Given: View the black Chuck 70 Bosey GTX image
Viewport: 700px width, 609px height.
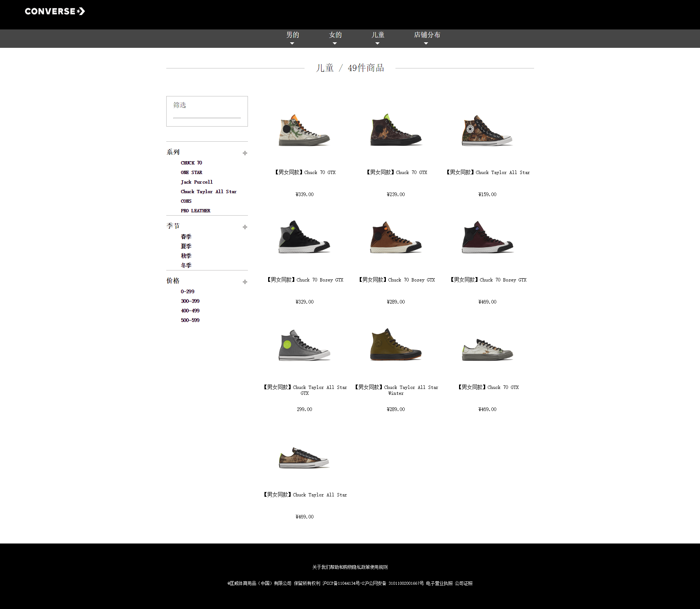Looking at the screenshot, I should 304,237.
